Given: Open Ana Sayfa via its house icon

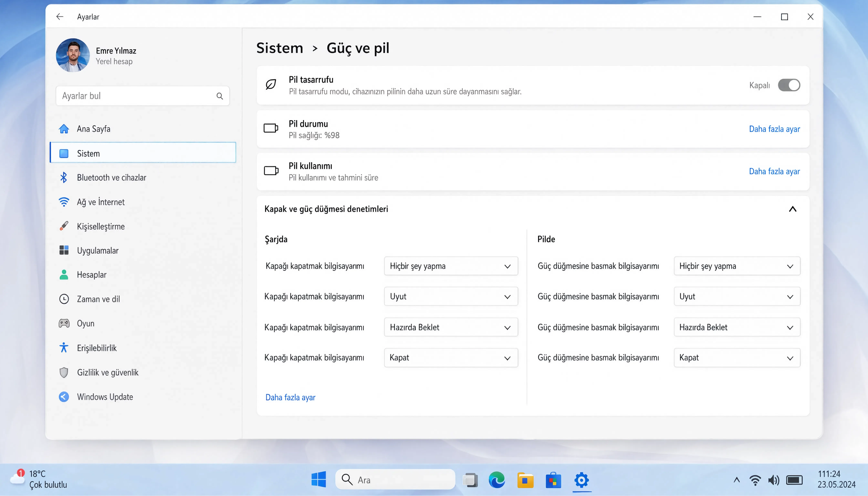Looking at the screenshot, I should [x=64, y=129].
